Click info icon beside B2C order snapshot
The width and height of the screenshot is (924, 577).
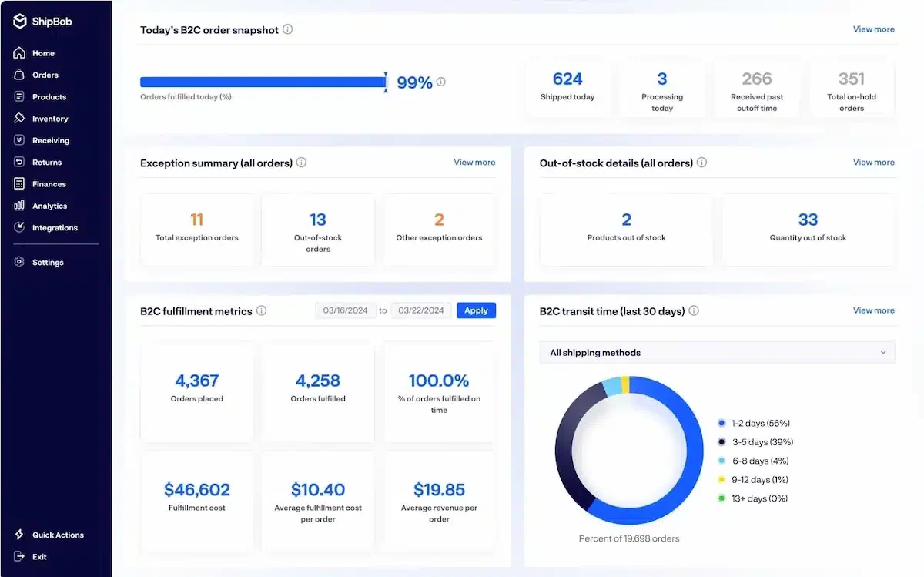point(287,29)
